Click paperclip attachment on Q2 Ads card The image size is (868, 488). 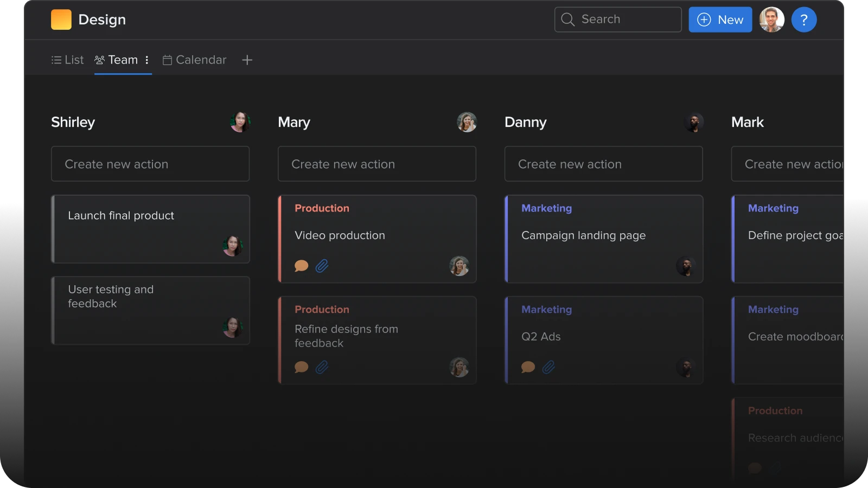[x=549, y=367]
